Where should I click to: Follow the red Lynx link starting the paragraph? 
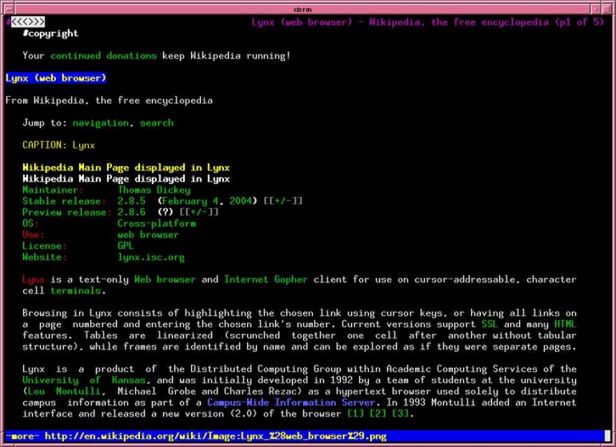tap(33, 280)
